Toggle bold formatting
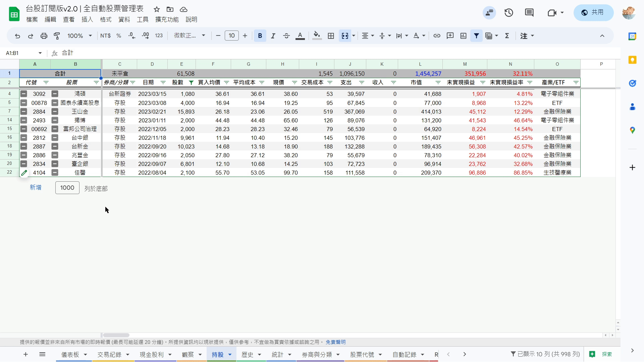644x362 pixels. click(x=260, y=36)
